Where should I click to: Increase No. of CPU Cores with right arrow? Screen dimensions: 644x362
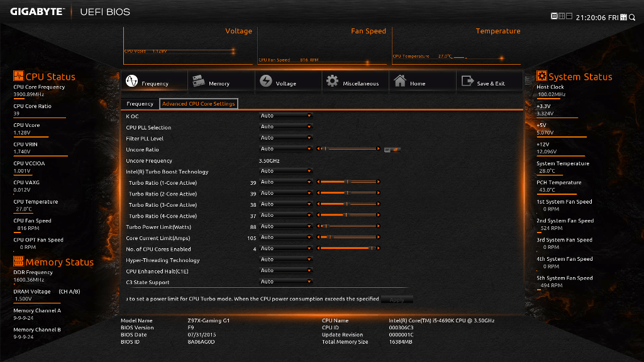378,248
